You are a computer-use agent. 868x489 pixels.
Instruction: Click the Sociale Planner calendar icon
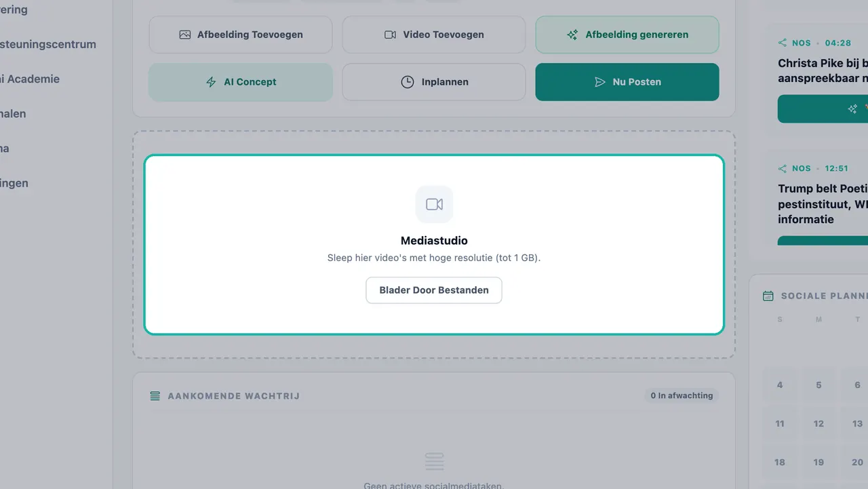768,296
